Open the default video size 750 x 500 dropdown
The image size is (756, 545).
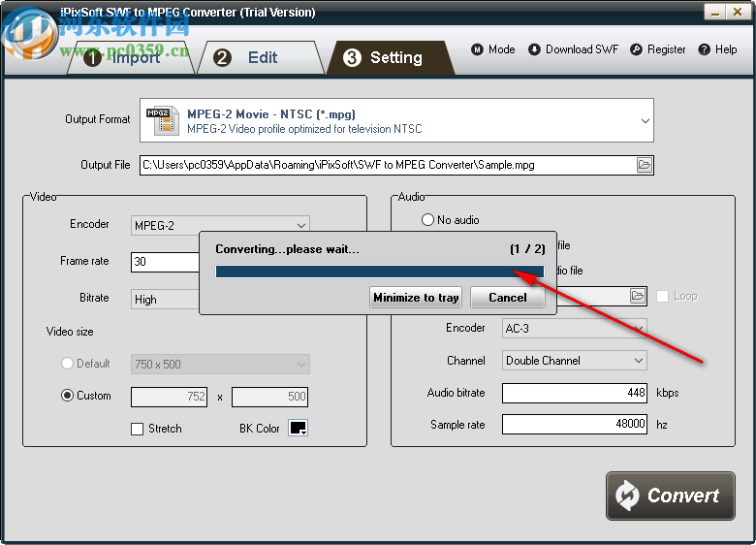click(220, 364)
